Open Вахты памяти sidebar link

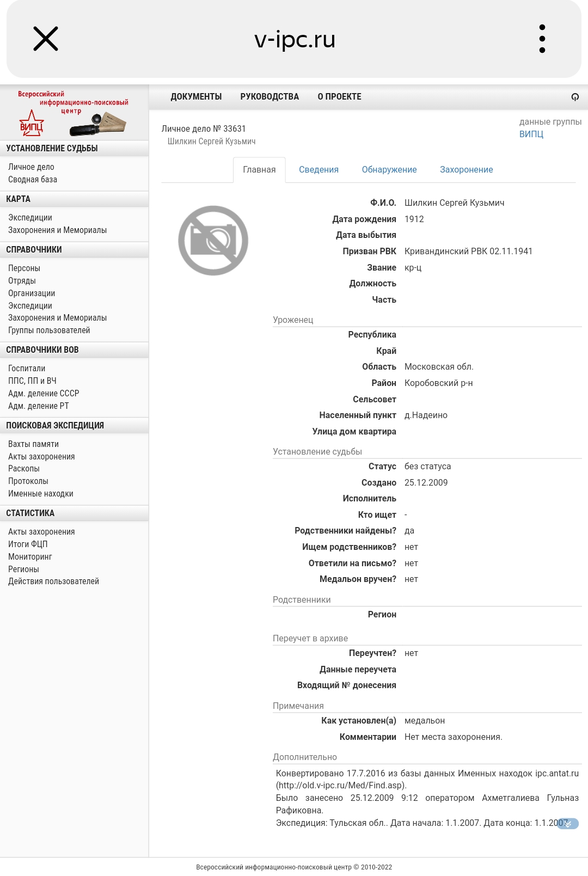tap(33, 444)
